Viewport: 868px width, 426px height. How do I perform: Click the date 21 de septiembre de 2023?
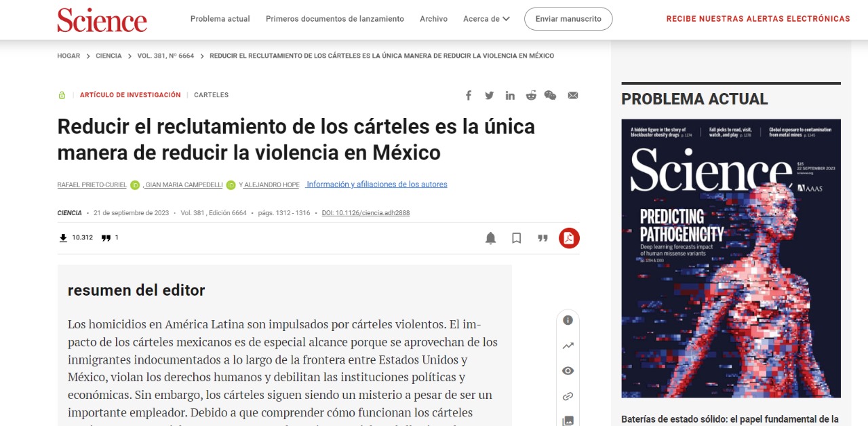pyautogui.click(x=132, y=213)
